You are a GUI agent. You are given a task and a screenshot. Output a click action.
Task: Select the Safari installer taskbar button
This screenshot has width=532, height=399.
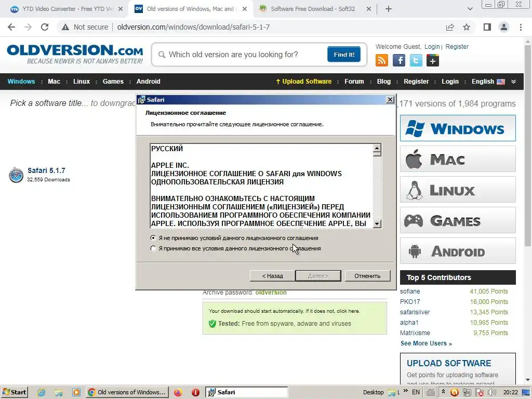(x=247, y=392)
